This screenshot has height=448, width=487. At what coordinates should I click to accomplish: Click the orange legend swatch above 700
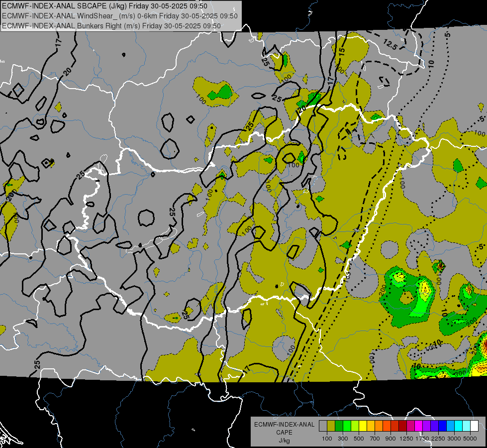pyautogui.click(x=379, y=426)
